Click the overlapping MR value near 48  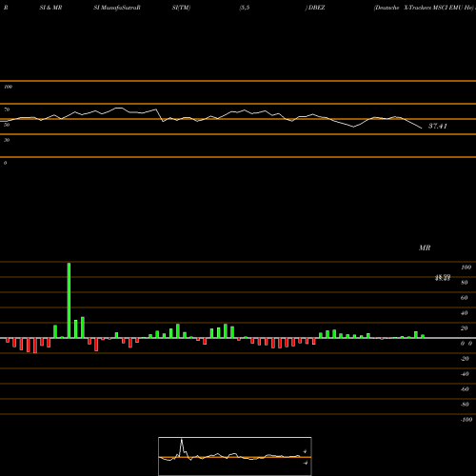coord(443,278)
